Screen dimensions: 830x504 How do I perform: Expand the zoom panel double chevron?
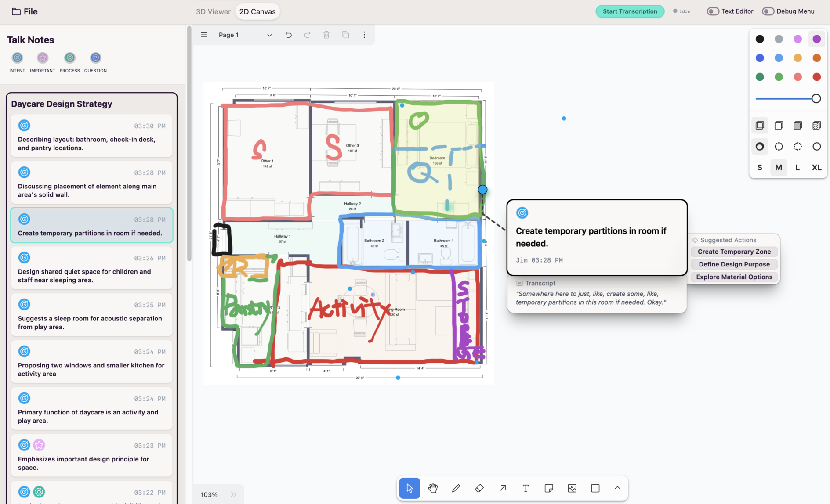point(234,495)
